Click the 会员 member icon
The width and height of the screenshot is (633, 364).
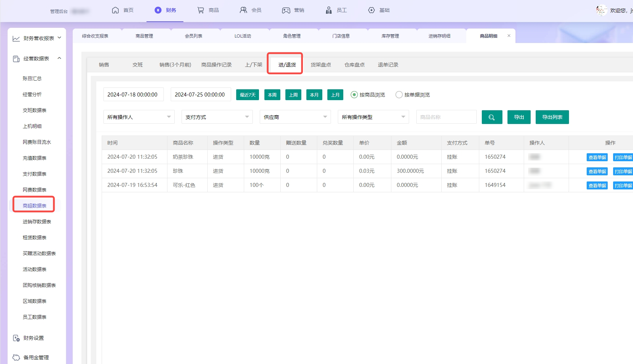pyautogui.click(x=243, y=10)
